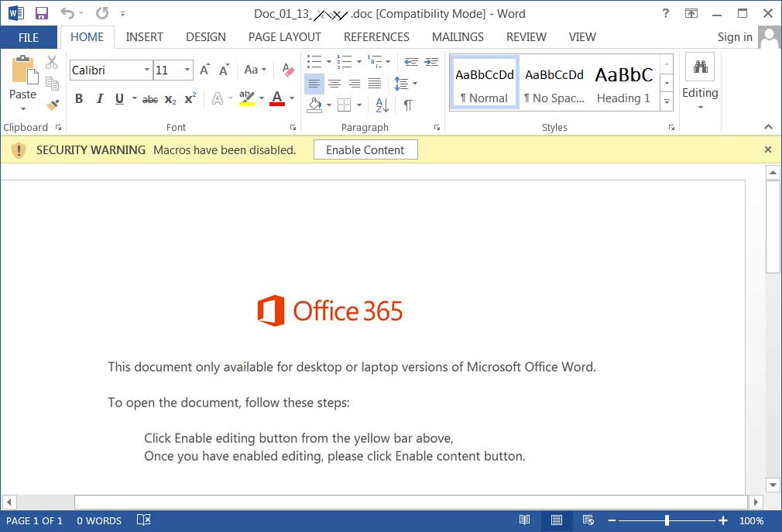Dismiss the security warning bar

tap(768, 149)
